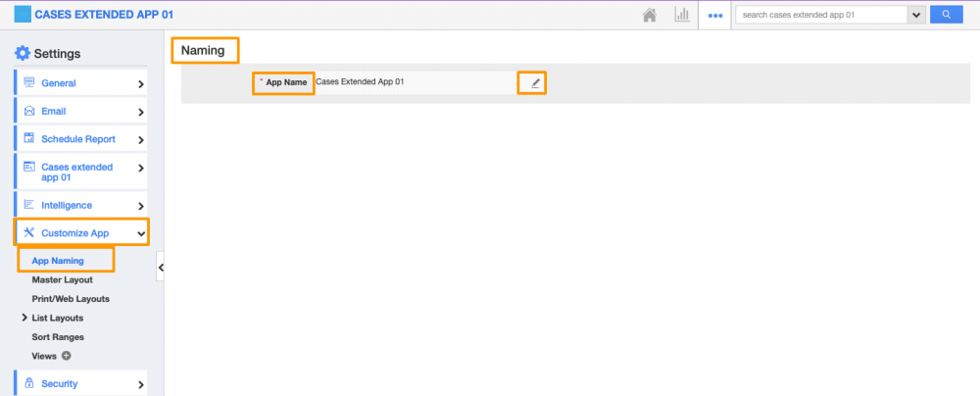The width and height of the screenshot is (980, 396).
Task: Click the Settings gear icon
Action: tap(23, 53)
